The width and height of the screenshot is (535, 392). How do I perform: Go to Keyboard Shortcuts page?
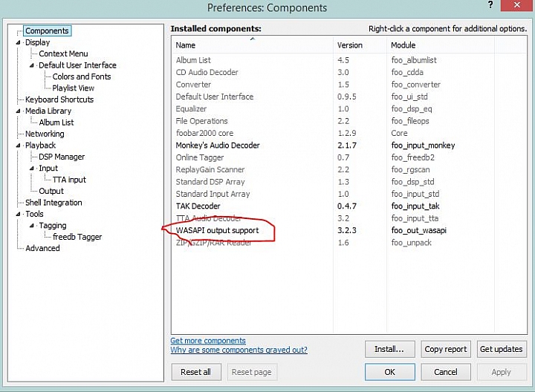pos(59,99)
